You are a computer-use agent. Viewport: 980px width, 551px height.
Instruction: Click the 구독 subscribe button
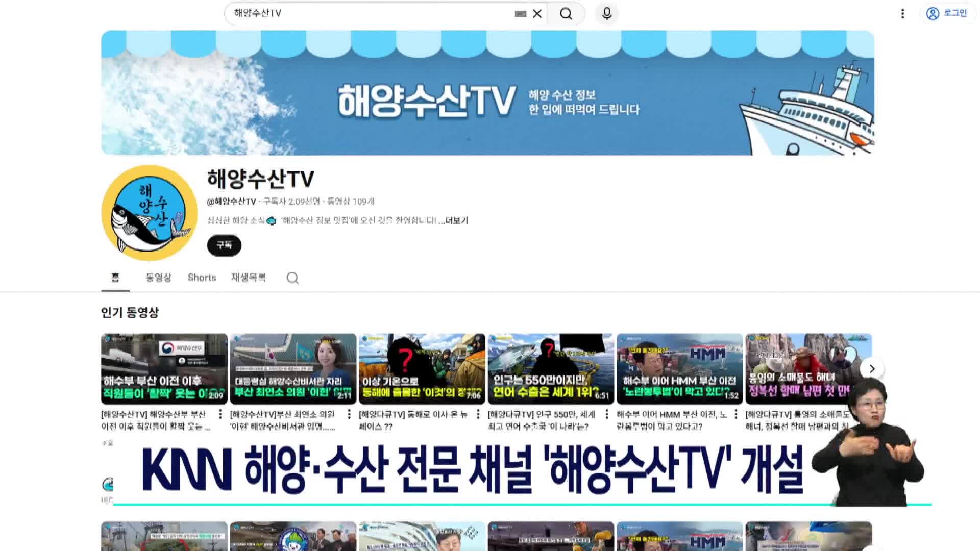(x=224, y=245)
